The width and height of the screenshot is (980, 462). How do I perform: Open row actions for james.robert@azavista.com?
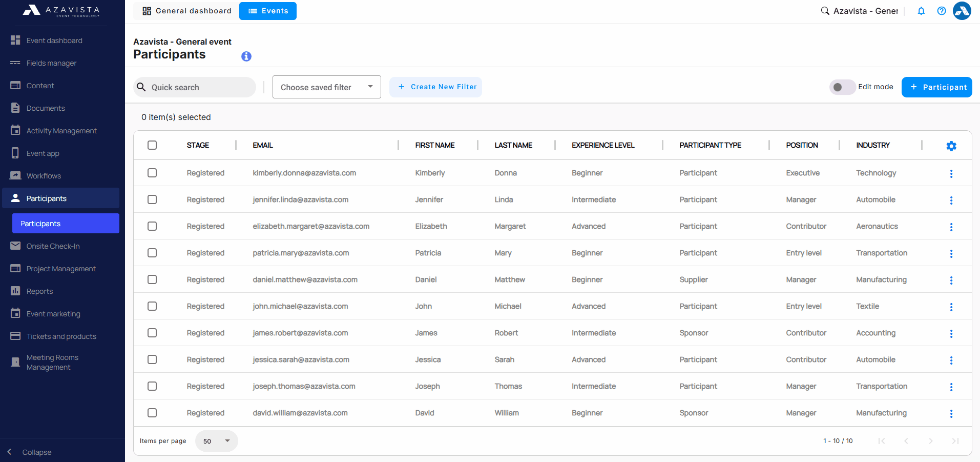click(951, 334)
